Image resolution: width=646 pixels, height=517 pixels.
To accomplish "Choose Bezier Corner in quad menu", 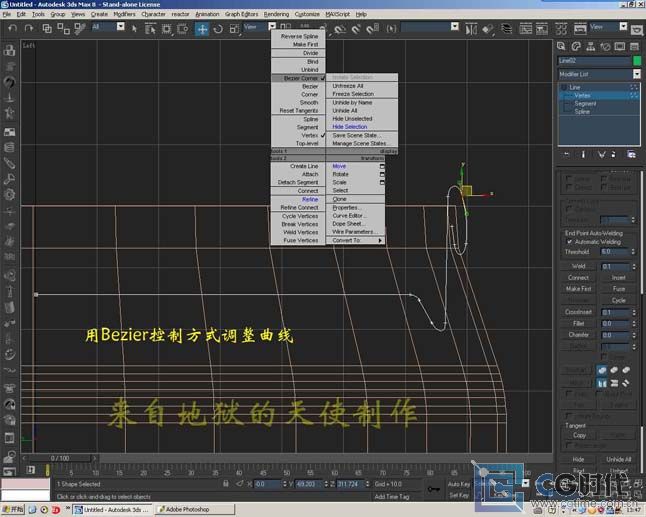I will pyautogui.click(x=298, y=78).
